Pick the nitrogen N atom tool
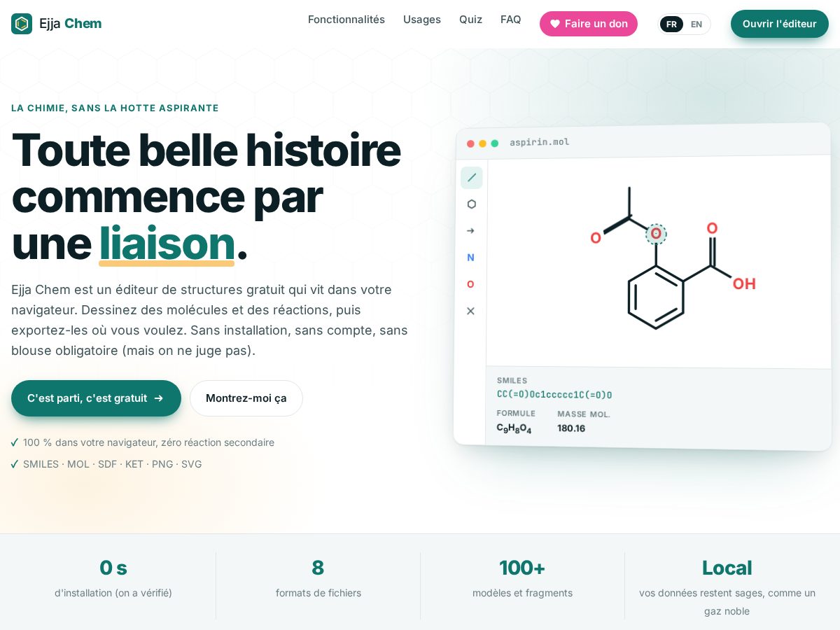This screenshot has width=840, height=630. tap(471, 258)
